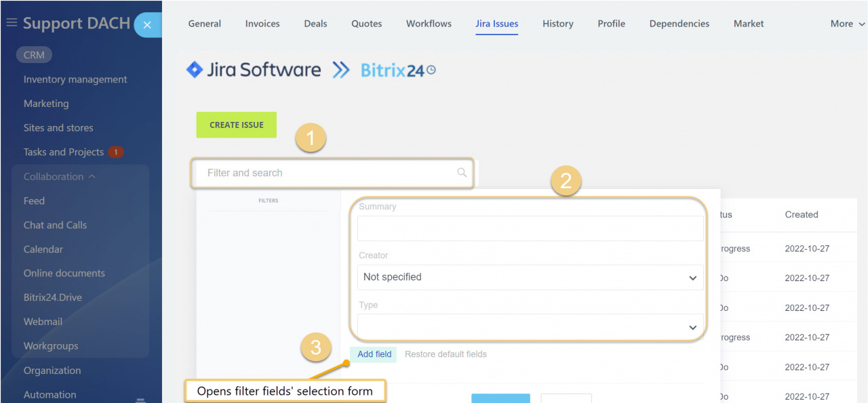Open Sites and stores
868x403 pixels.
pos(58,128)
